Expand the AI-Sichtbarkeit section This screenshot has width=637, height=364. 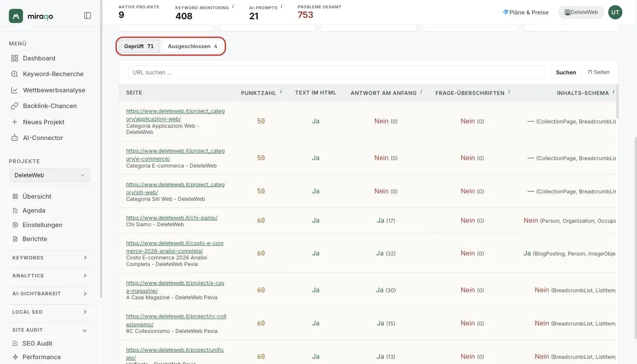(50, 294)
